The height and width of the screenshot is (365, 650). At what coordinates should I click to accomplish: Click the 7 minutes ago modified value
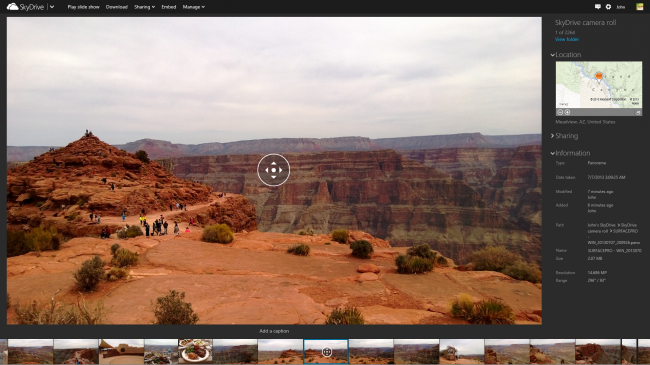coord(600,192)
